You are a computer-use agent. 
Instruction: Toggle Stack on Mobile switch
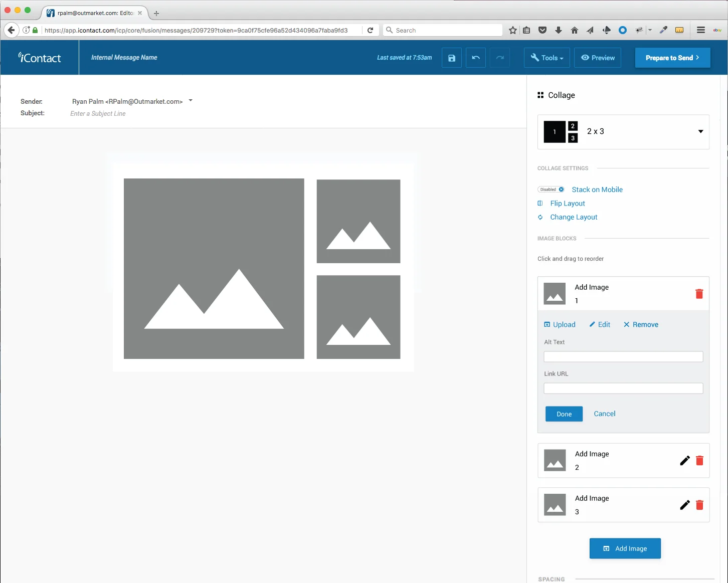552,189
